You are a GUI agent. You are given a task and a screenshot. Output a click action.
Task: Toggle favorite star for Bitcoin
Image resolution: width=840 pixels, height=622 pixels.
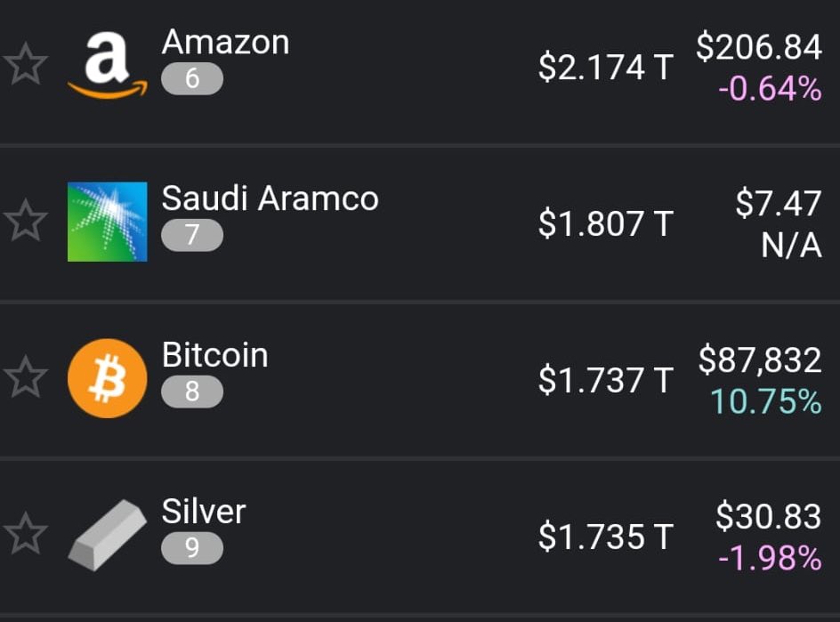click(x=25, y=377)
